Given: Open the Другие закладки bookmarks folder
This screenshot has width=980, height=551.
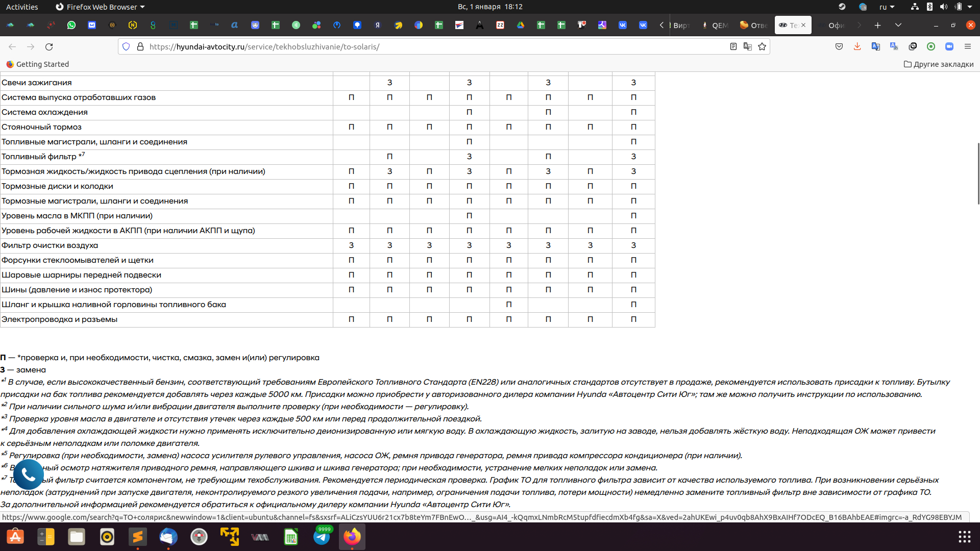Looking at the screenshot, I should tap(939, 64).
